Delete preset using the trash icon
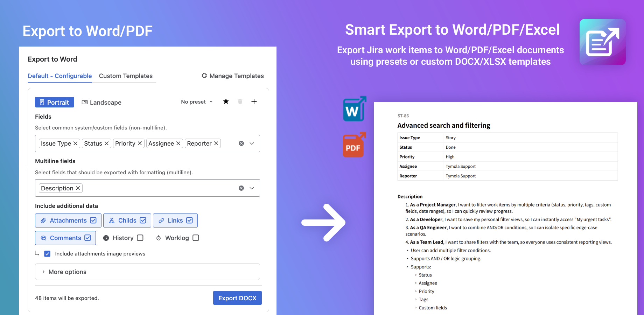This screenshot has width=644, height=315. pyautogui.click(x=240, y=101)
